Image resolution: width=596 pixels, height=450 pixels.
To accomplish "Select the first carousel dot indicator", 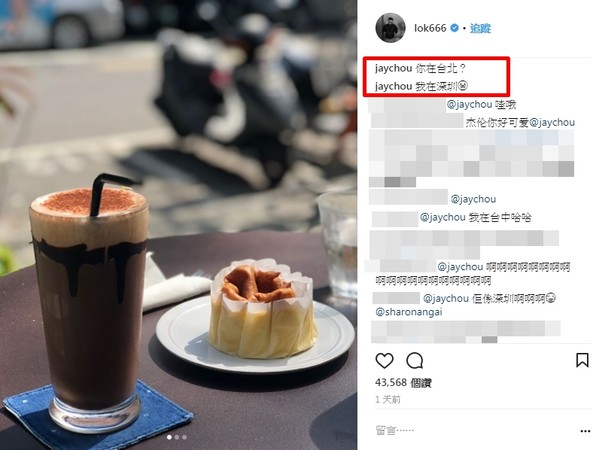I will click(169, 437).
